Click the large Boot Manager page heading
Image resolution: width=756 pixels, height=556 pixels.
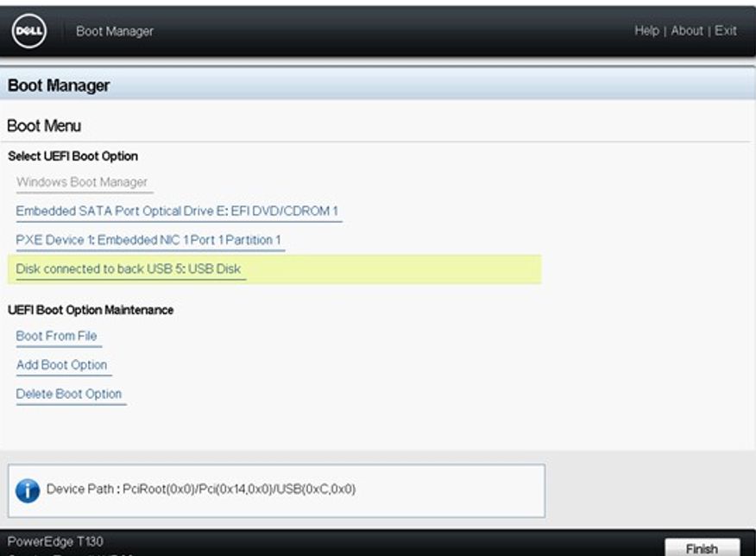(x=59, y=85)
